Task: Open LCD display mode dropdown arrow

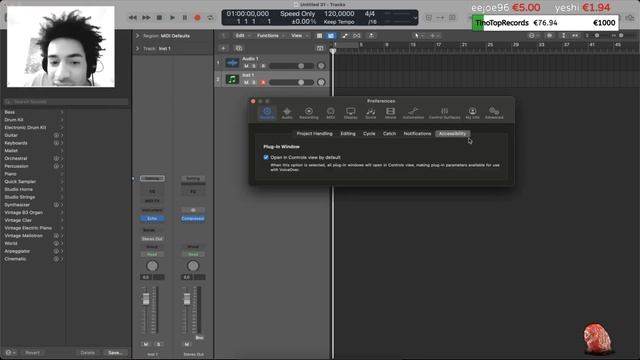Action: (415, 18)
